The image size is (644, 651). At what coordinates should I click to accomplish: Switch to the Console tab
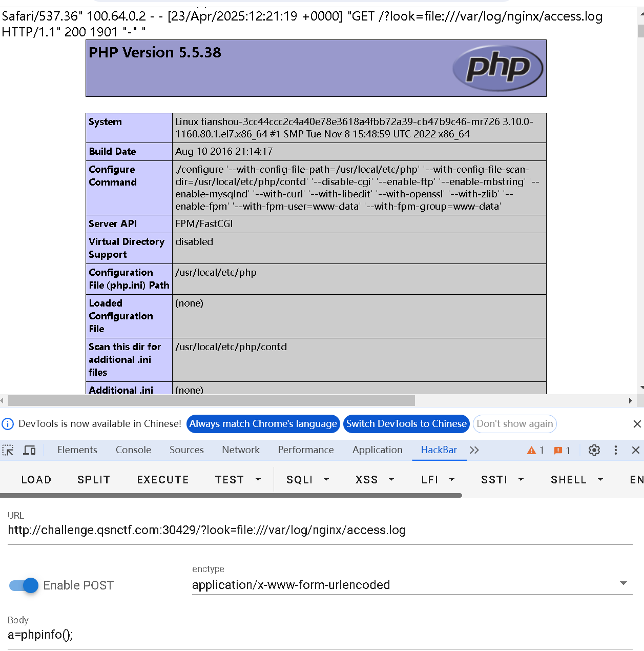click(x=133, y=450)
